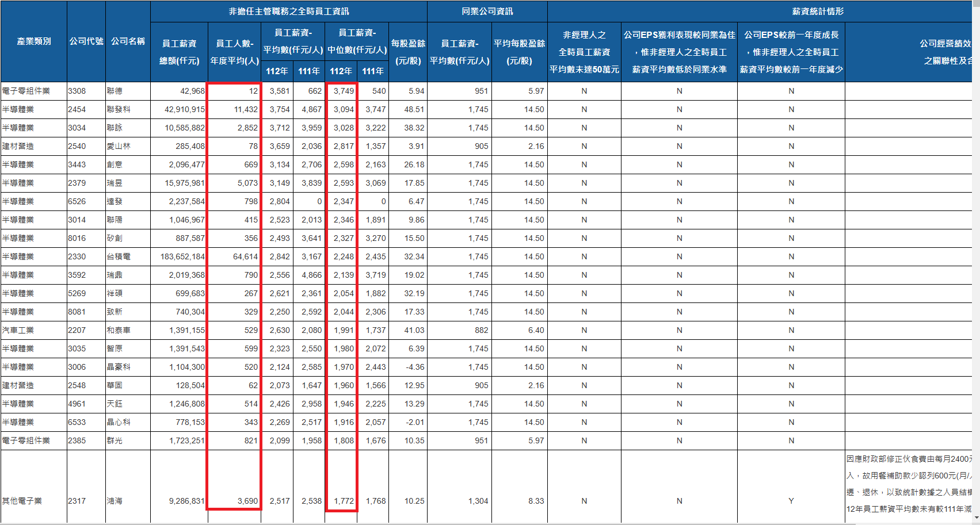The image size is (980, 525).
Task: Click peer average EPS 8.33
Action: coord(536,501)
